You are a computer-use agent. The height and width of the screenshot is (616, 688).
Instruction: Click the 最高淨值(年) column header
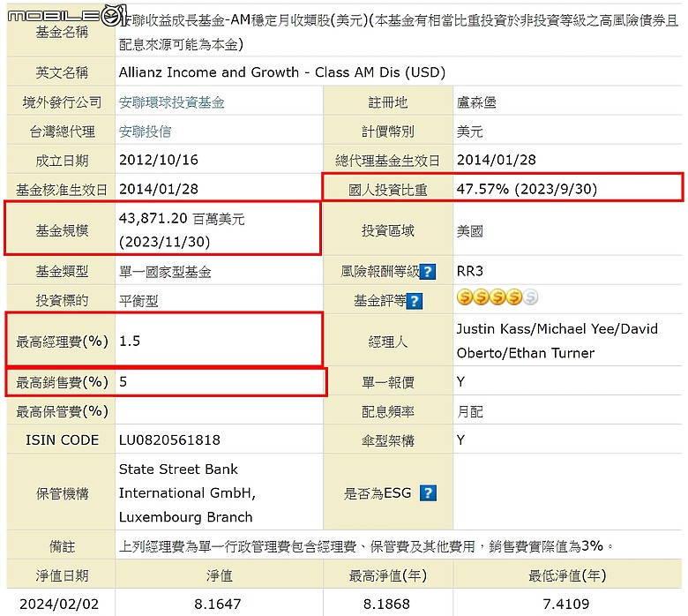tap(388, 575)
